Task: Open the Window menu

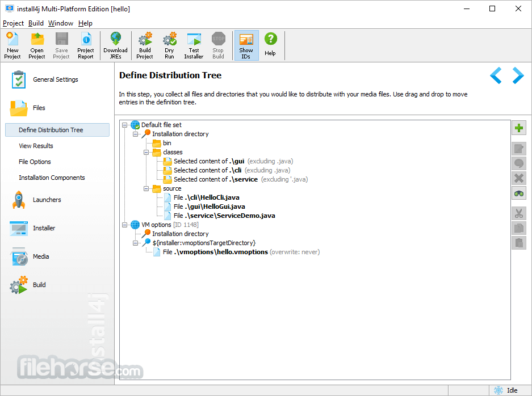Action: 61,23
